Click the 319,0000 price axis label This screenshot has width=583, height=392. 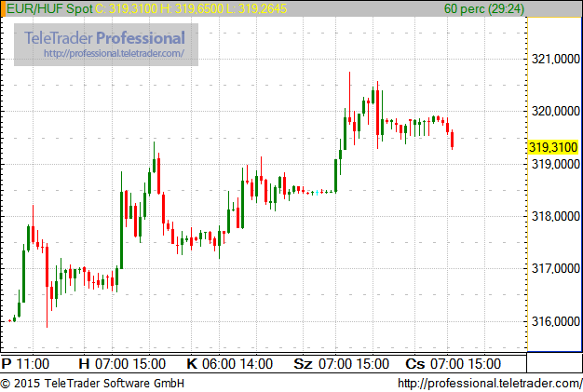555,164
